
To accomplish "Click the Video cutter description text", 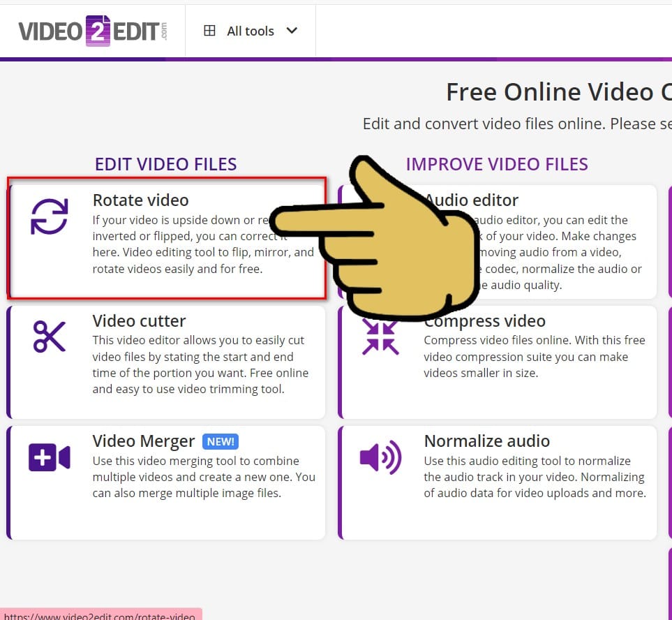I will [199, 364].
